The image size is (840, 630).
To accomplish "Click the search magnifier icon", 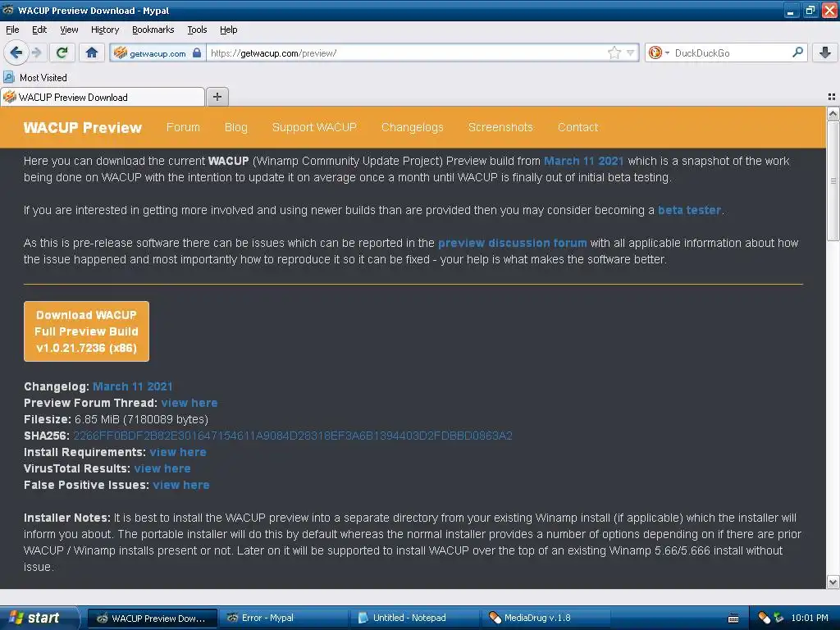I will [797, 52].
